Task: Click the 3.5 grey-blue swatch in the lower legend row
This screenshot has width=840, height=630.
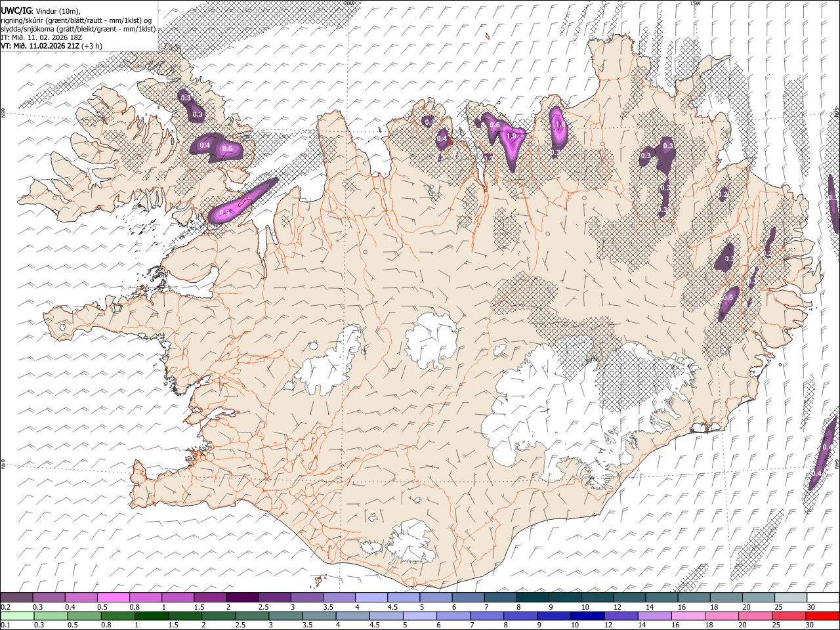Action: coord(319,616)
